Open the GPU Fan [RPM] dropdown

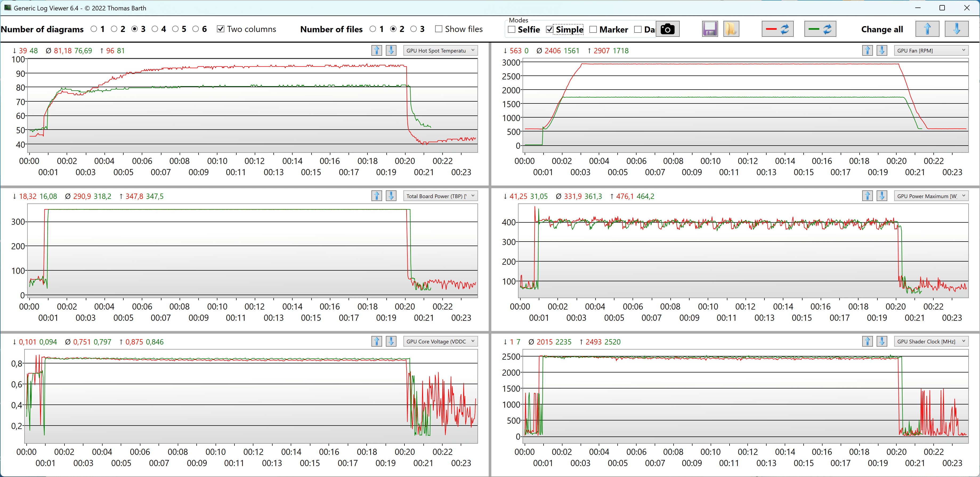pyautogui.click(x=931, y=50)
